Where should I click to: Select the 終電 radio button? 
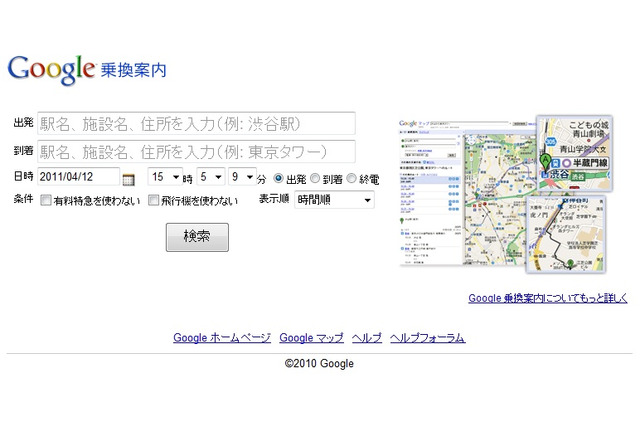(x=351, y=178)
